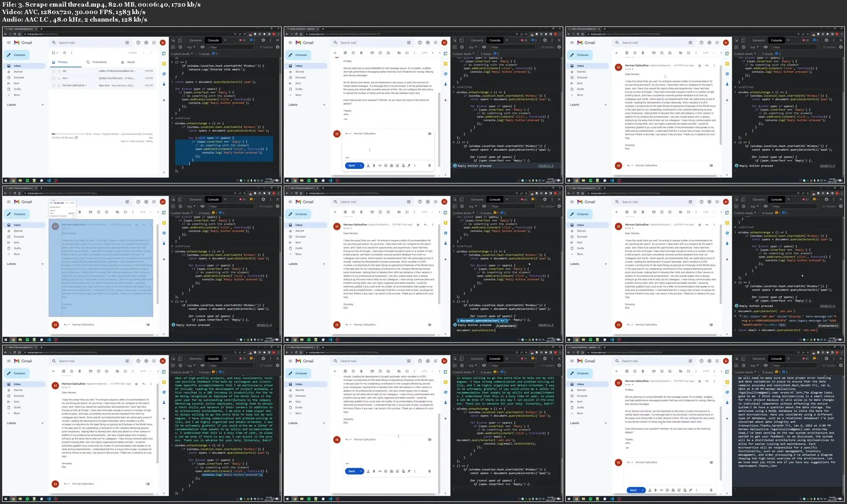Image resolution: width=847 pixels, height=504 pixels.
Task: Click Send in the frame with scraped-email console output
Action: [633, 490]
